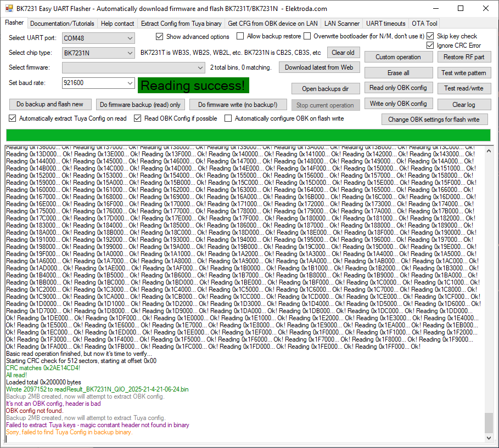Click the Clear log button
Image resolution: width=499 pixels, height=448 pixels.
tap(464, 104)
